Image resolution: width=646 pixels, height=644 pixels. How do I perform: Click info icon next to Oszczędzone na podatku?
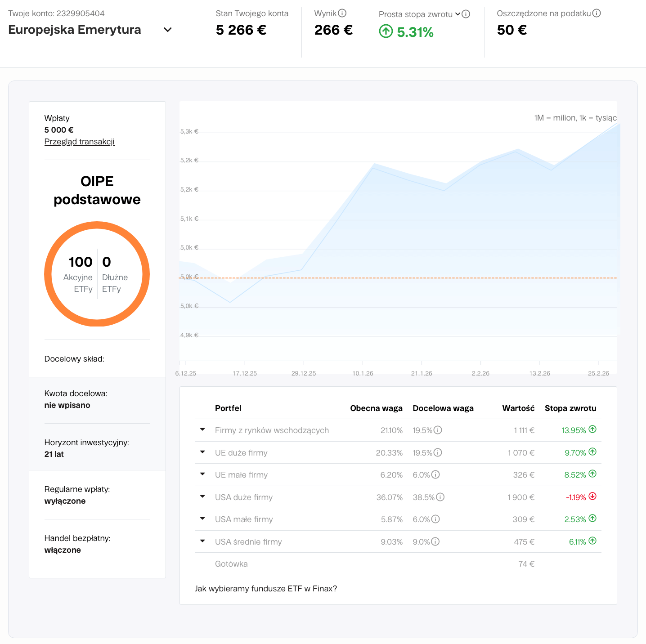point(597,13)
